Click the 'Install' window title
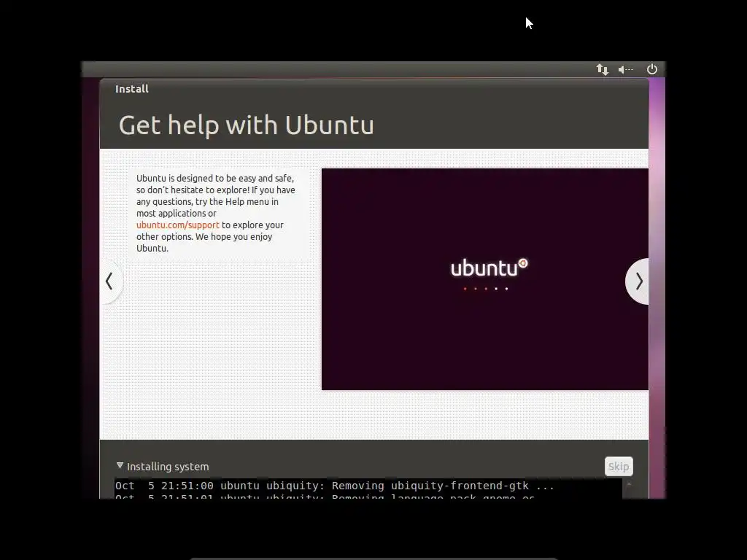Screen dimensions: 747x560 click(132, 89)
